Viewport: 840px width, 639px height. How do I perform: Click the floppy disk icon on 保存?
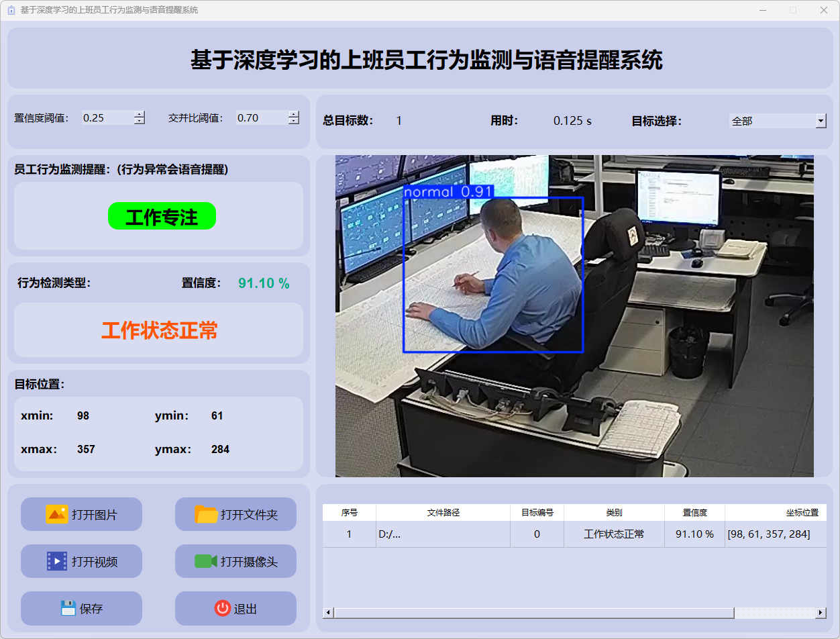(68, 608)
